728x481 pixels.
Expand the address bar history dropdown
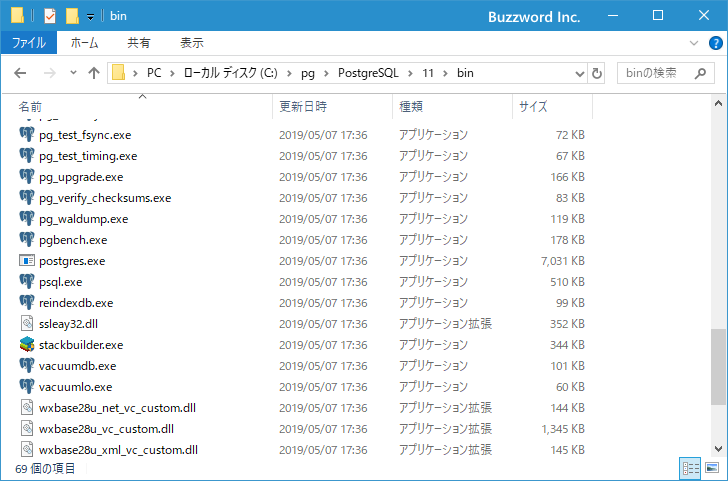pyautogui.click(x=579, y=73)
